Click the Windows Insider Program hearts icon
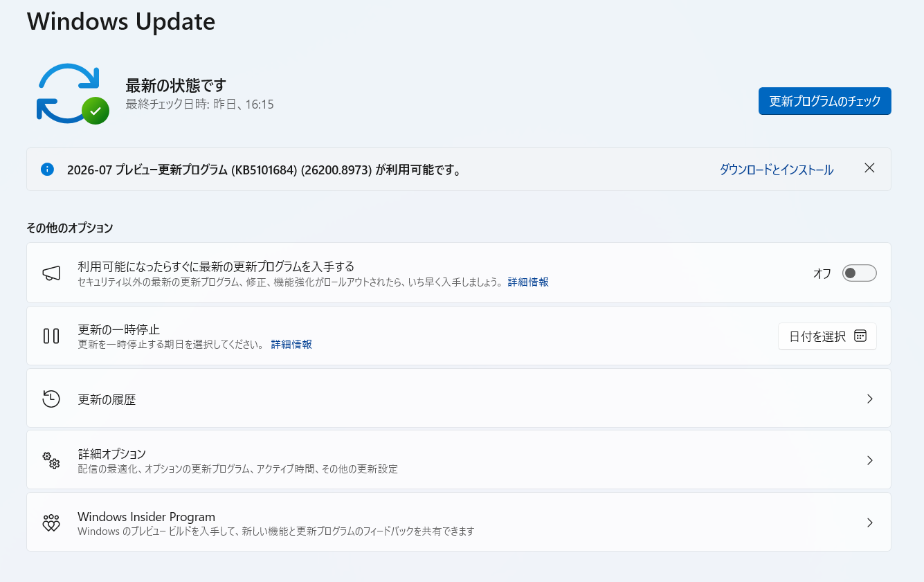924x582 pixels. point(51,522)
